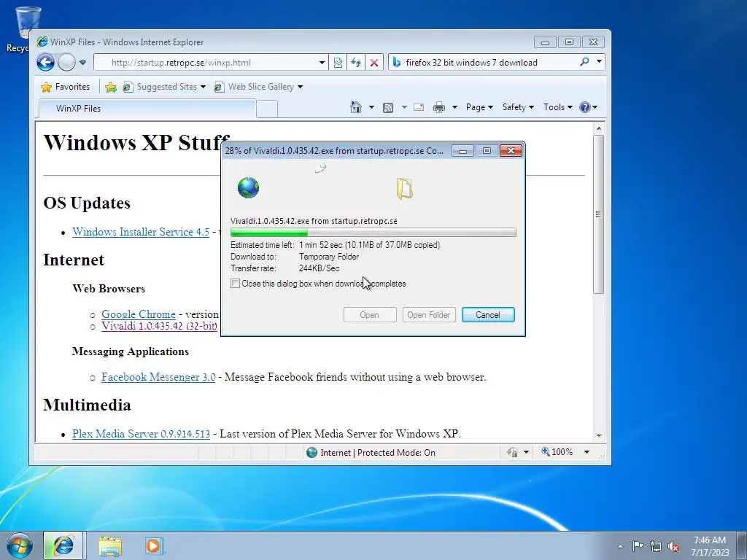747x560 pixels.
Task: Click the Help question mark icon
Action: [x=585, y=107]
